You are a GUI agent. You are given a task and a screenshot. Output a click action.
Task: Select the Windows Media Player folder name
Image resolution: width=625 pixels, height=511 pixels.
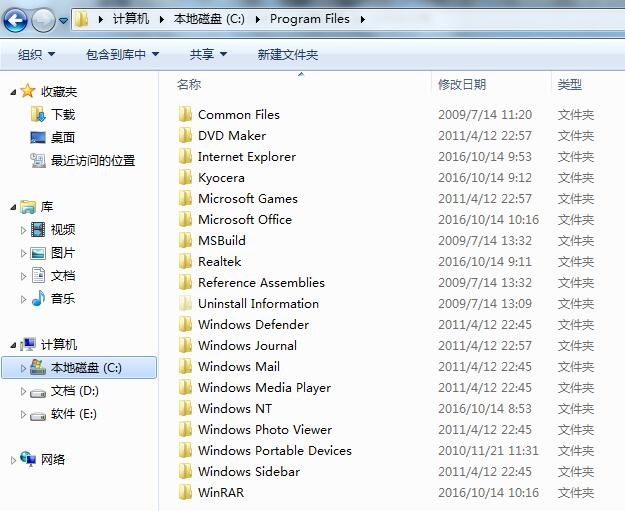tap(264, 387)
